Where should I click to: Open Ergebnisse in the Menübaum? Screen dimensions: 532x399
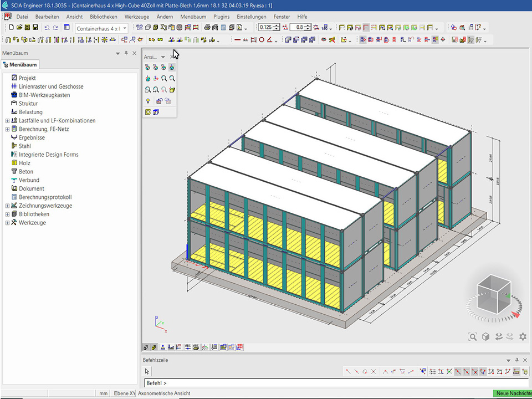coord(32,137)
